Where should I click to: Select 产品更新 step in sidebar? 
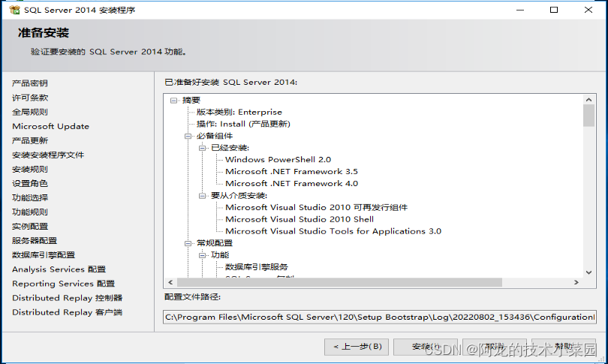pyautogui.click(x=30, y=140)
